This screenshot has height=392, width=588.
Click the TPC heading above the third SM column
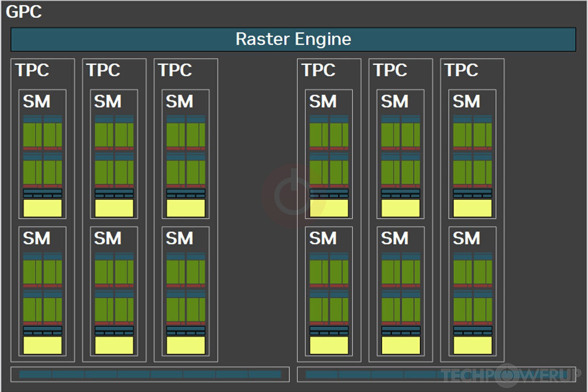pyautogui.click(x=175, y=70)
